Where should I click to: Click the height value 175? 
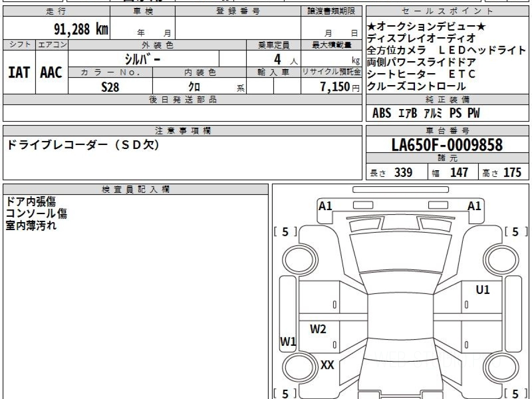(512, 172)
